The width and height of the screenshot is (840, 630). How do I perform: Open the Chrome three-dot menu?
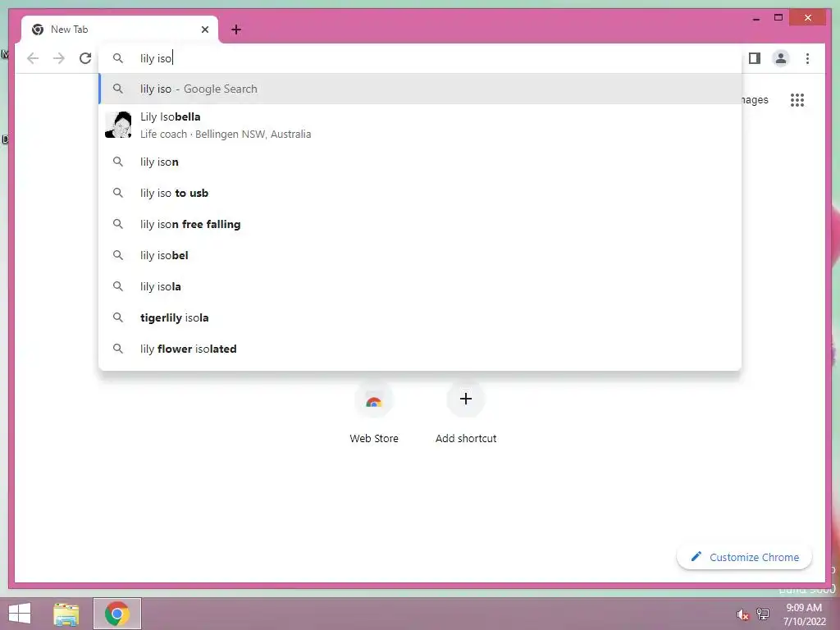807,58
